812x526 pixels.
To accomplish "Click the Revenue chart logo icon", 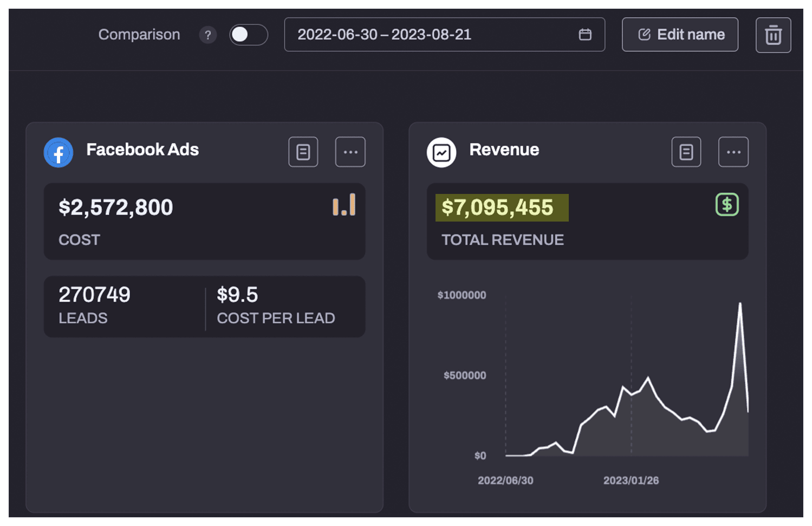I will pyautogui.click(x=441, y=153).
